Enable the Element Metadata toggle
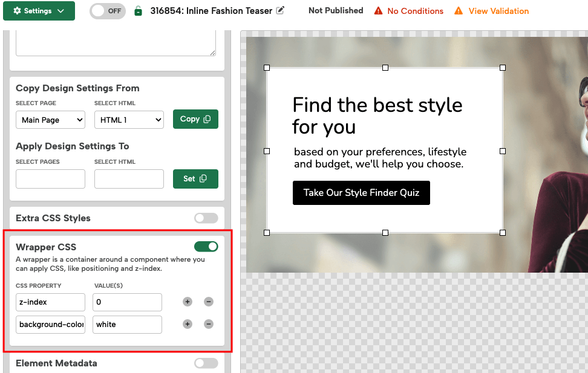The height and width of the screenshot is (373, 588). 206,363
